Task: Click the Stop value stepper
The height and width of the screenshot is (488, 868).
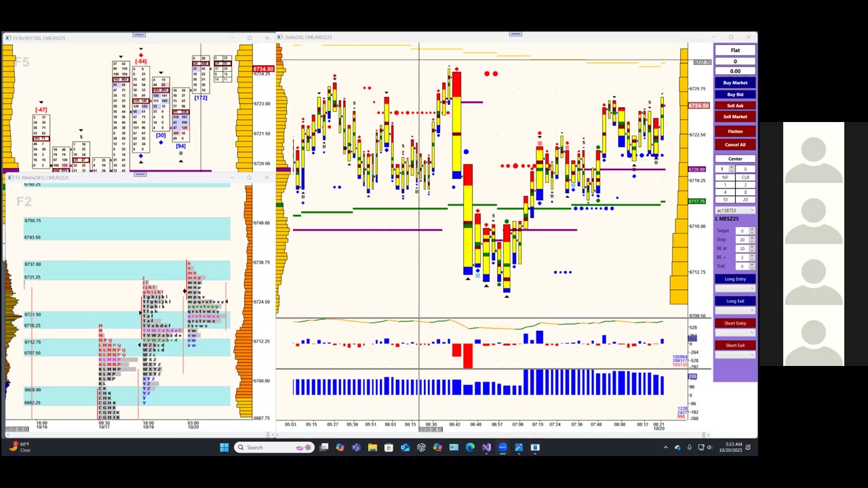Action: 752,240
